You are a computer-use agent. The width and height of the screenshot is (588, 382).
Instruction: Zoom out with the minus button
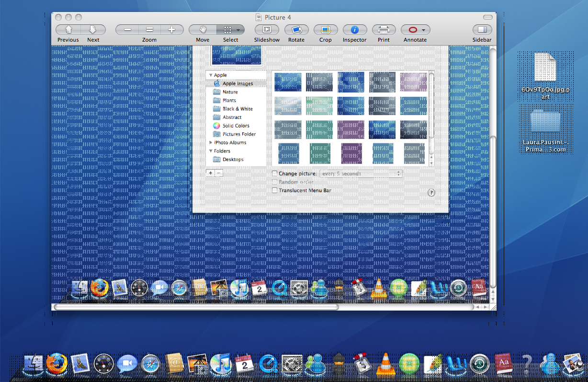click(x=127, y=30)
